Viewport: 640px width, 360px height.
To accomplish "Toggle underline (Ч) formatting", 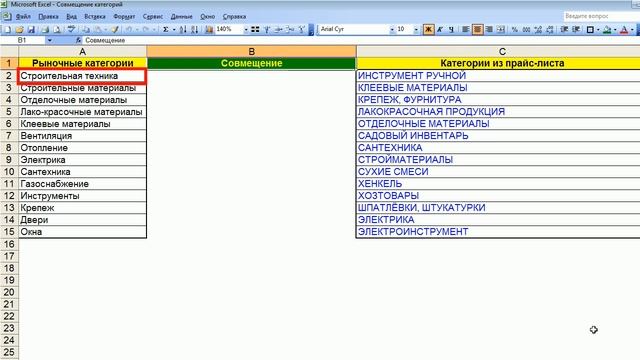I will (x=451, y=29).
